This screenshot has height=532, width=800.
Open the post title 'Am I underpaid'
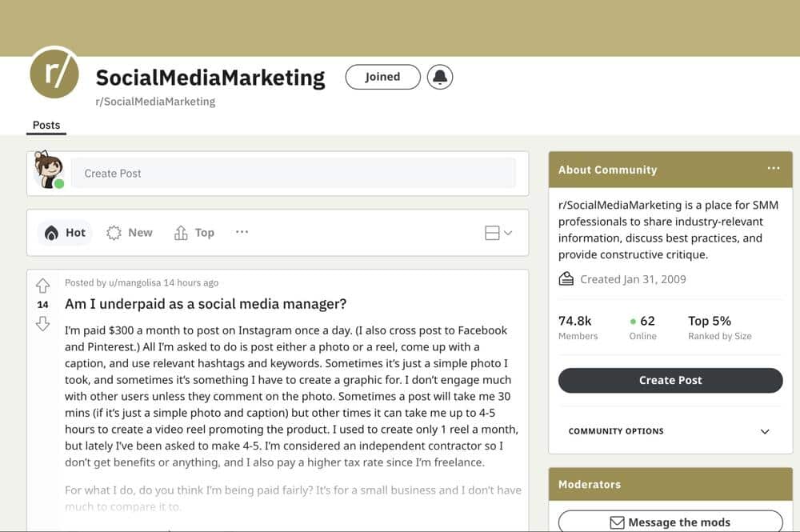[x=206, y=304]
